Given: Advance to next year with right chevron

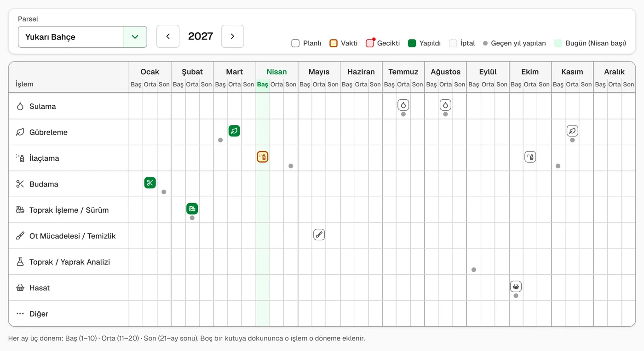Looking at the screenshot, I should click(233, 36).
